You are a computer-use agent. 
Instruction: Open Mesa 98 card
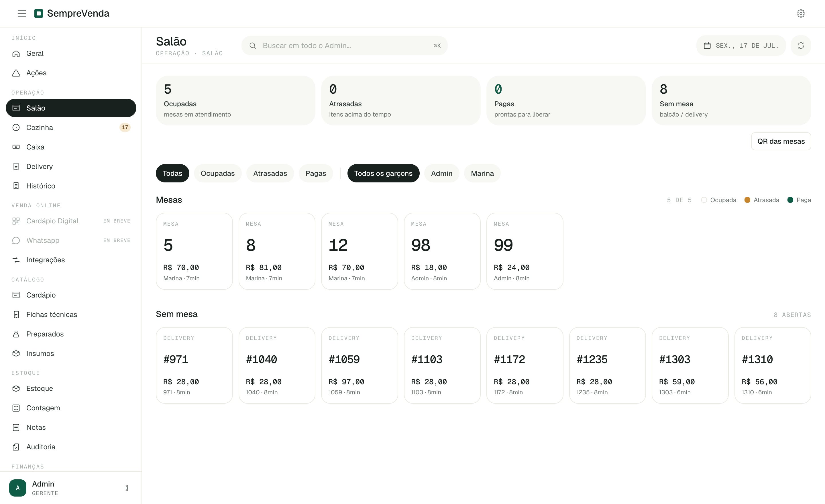coord(442,251)
